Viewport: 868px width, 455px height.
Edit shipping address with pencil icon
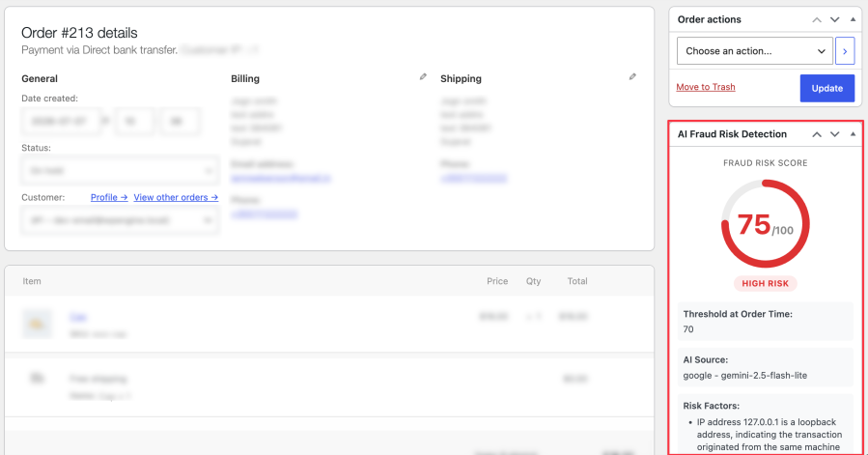click(632, 77)
